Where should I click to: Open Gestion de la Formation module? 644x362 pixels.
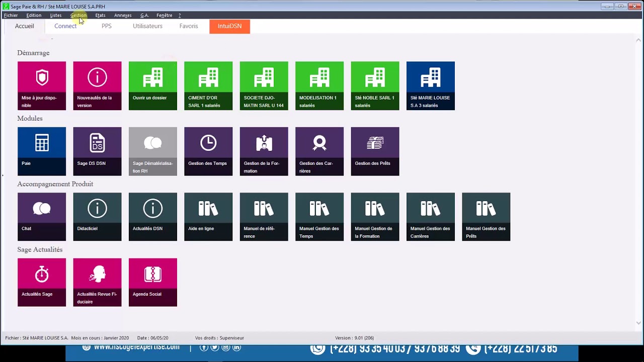pos(264,151)
